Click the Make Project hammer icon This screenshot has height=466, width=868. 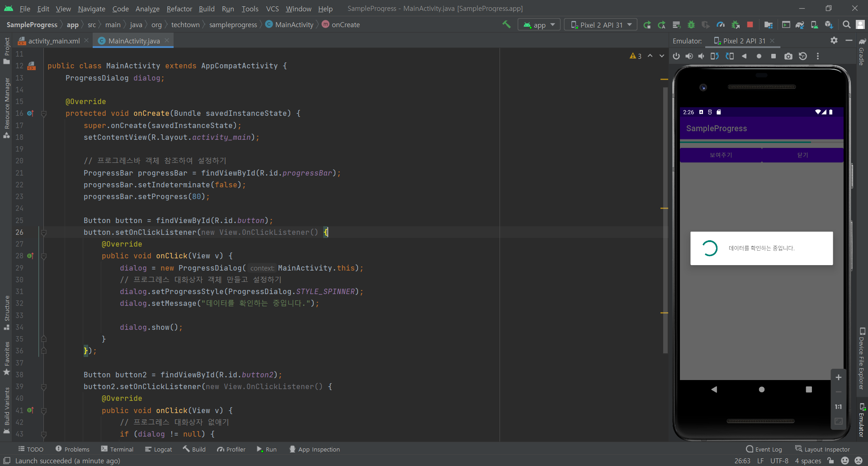tap(506, 24)
